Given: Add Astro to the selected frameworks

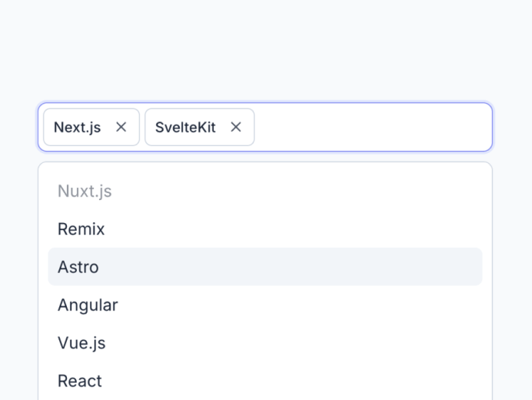Looking at the screenshot, I should (x=264, y=267).
